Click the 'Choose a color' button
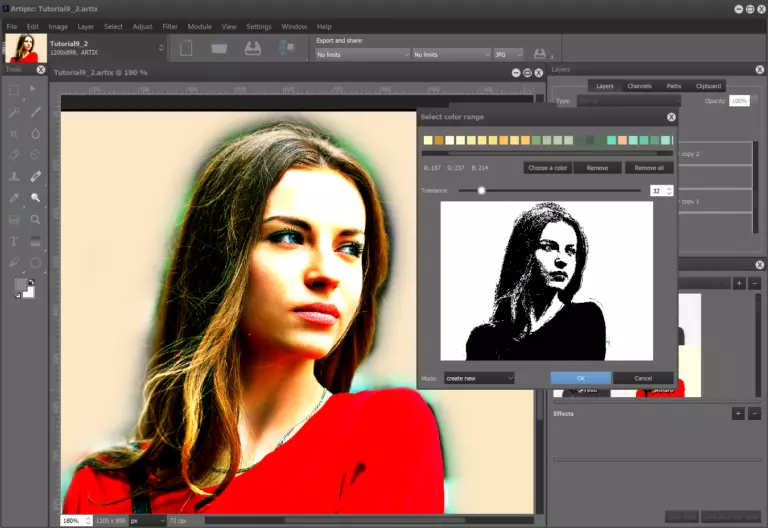Screen dimensions: 768x528 point(547,168)
